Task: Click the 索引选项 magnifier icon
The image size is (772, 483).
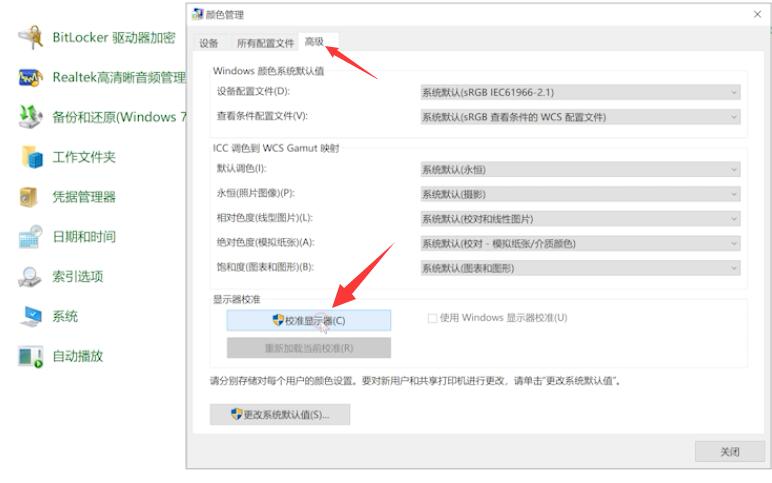Action: click(30, 277)
